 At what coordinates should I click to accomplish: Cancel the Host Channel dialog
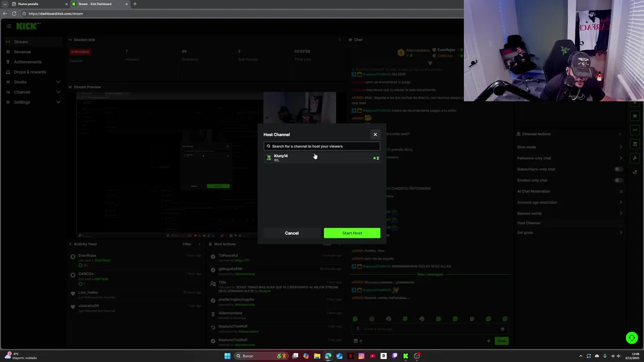pyautogui.click(x=292, y=233)
